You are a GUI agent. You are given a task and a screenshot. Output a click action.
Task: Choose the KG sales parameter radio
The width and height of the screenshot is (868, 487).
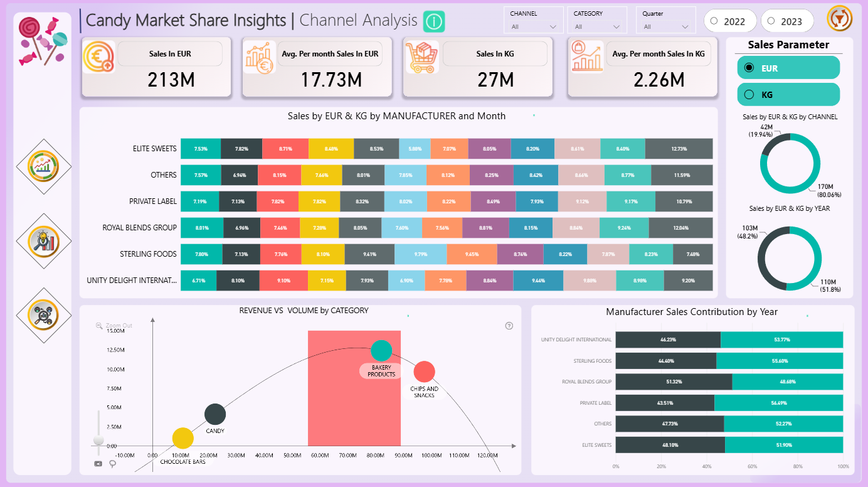[x=788, y=95]
